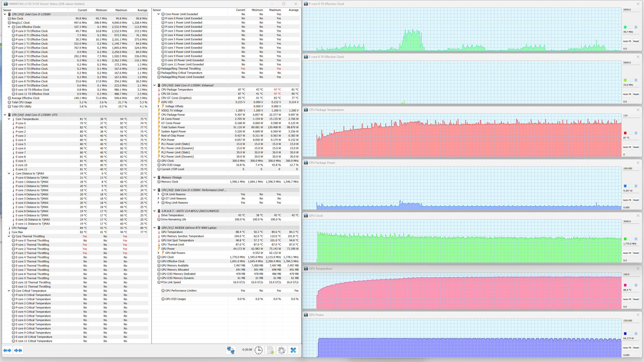Collapse the Core Effective Clocks group
The width and height of the screenshot is (644, 362).
(x=9, y=27)
